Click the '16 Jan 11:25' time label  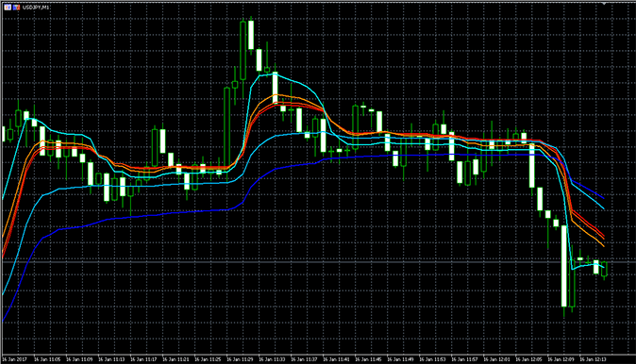(x=208, y=359)
